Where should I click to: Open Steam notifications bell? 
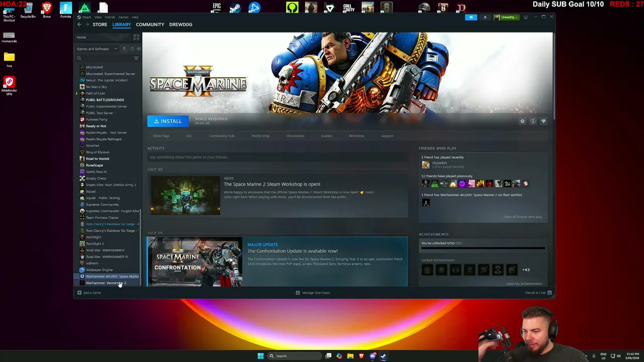485,17
